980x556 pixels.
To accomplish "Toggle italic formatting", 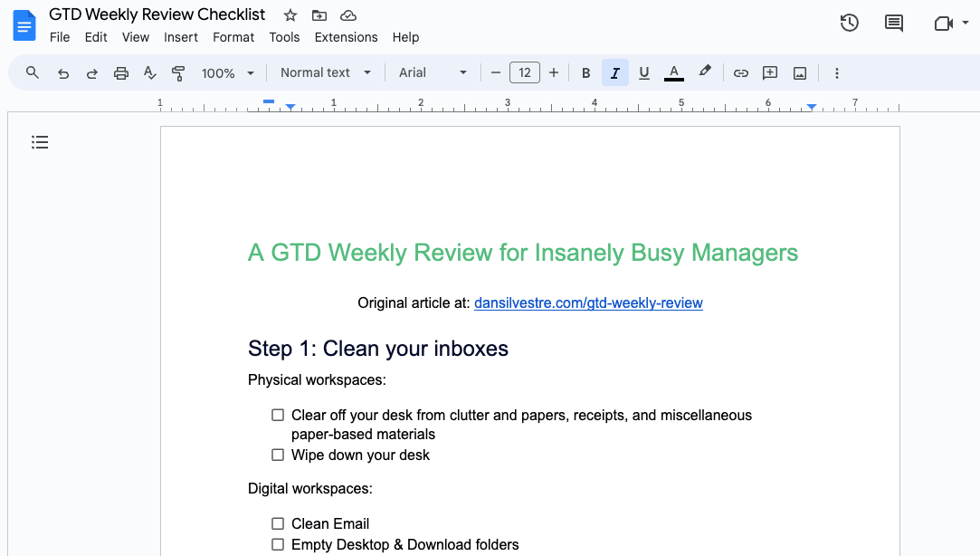I will (614, 73).
